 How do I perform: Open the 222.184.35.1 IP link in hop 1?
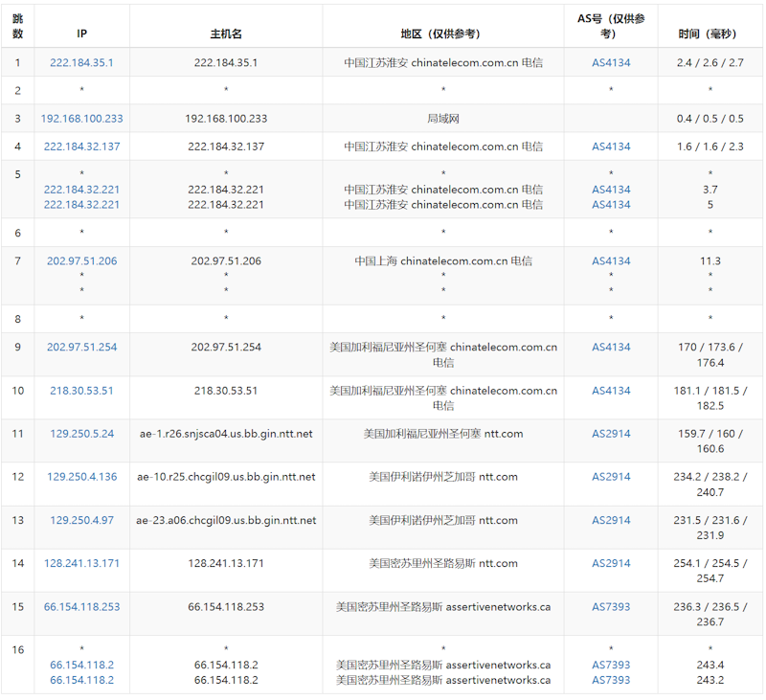pos(81,62)
